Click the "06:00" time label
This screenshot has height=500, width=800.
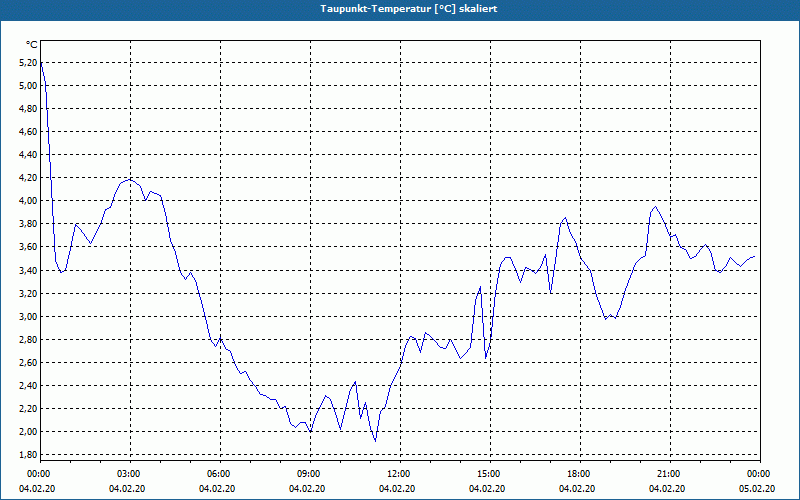218,474
